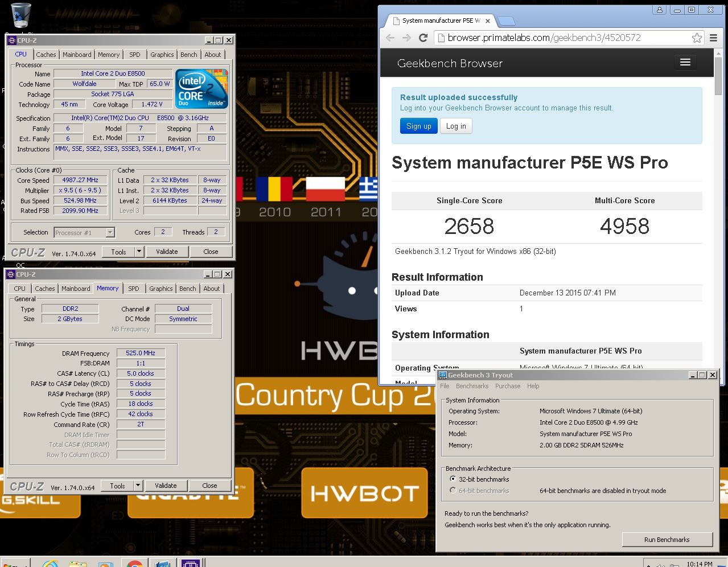This screenshot has width=728, height=567.
Task: Click Close button in top CPU-Z window
Action: coord(211,252)
